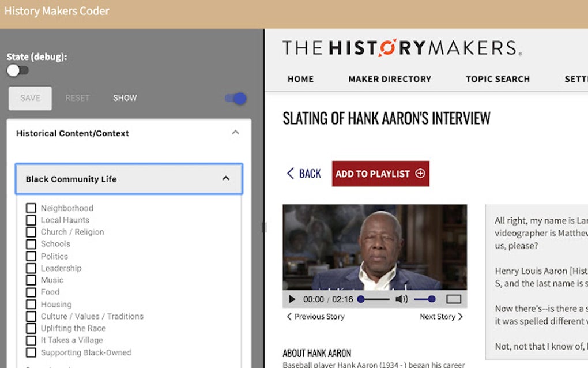Click the plus icon on Add to Playlist
The width and height of the screenshot is (588, 368).
(x=420, y=173)
